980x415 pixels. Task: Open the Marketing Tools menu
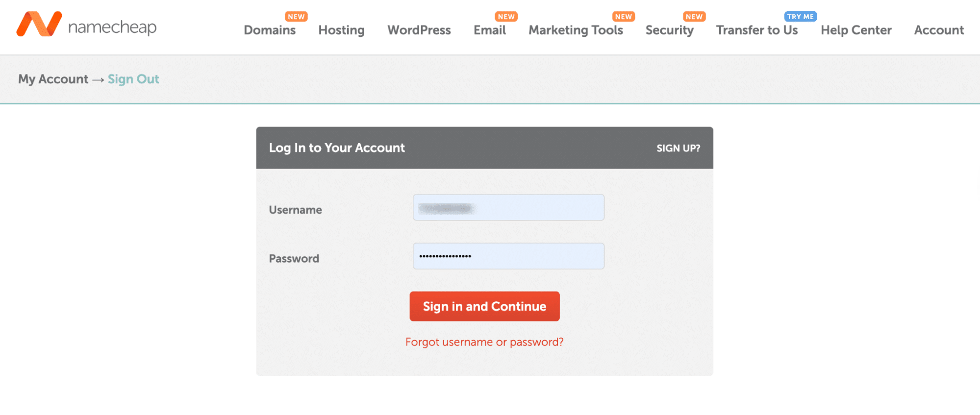pos(576,30)
